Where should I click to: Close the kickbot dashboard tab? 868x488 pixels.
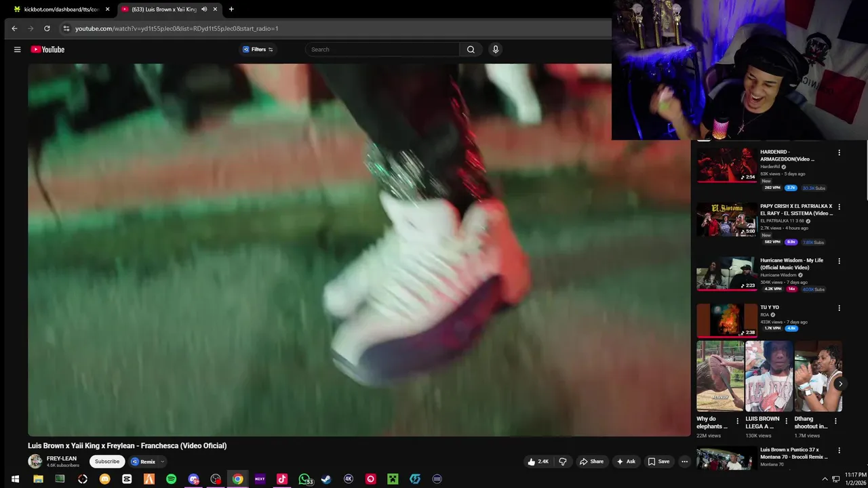click(107, 9)
